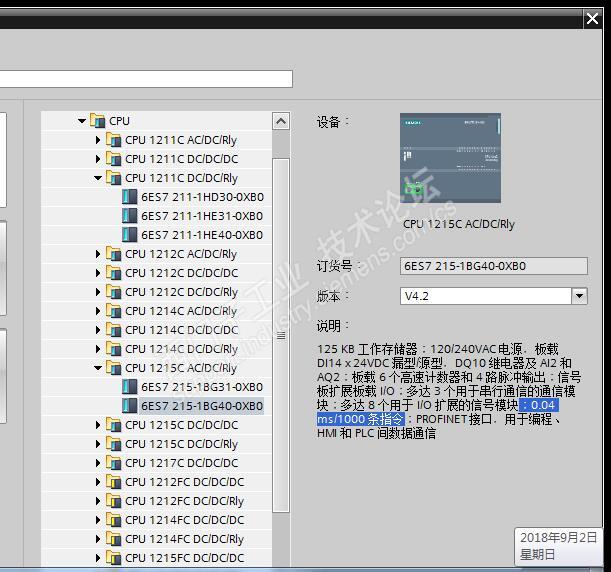Expand CPU 1214C DC/DC/Rly node arrow
This screenshot has width=611, height=572.
point(98,349)
